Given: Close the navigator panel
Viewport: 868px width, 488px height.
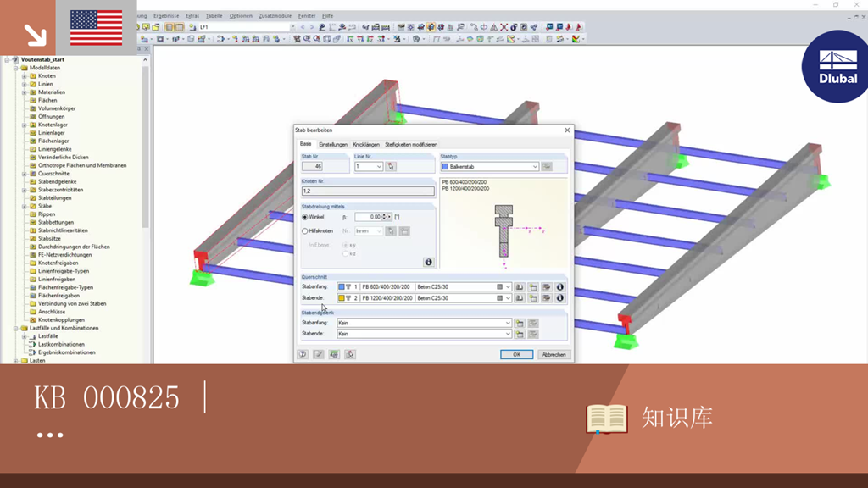Looking at the screenshot, I should pos(147,49).
